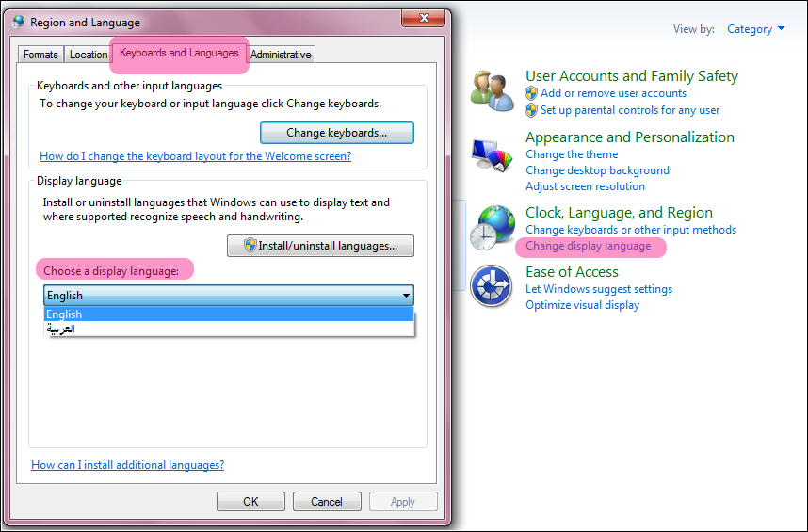Open Appearance and Personalization heading
This screenshot has height=532, width=808.
[630, 137]
